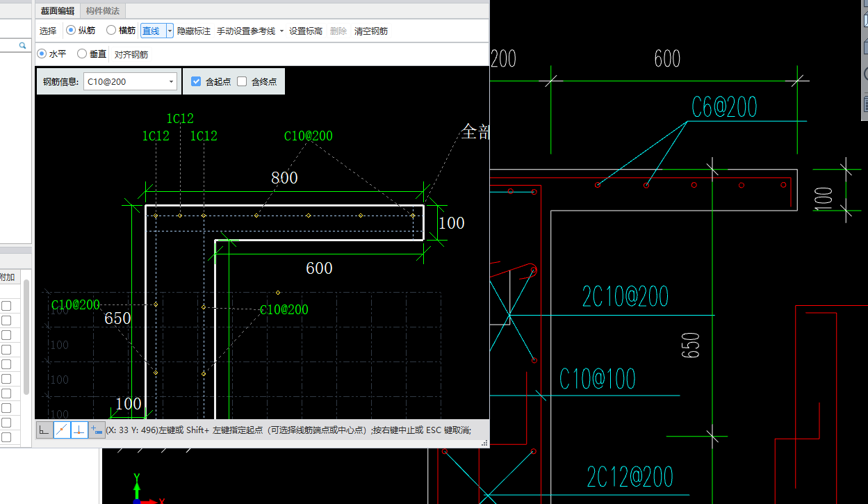Toggle the perpendicular snap icon in status bar
The image size is (868, 504).
[x=79, y=430]
